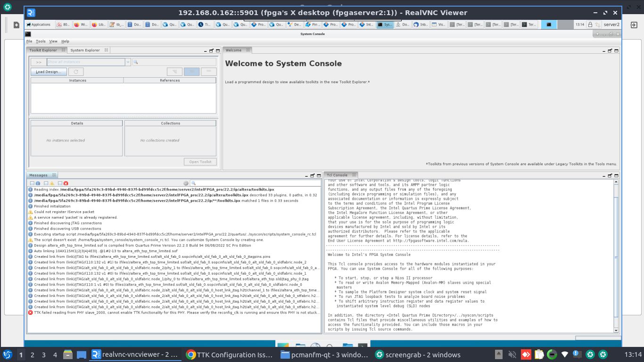
Task: Click the realvnc-vncviewer taskbar entry
Action: [135, 354]
